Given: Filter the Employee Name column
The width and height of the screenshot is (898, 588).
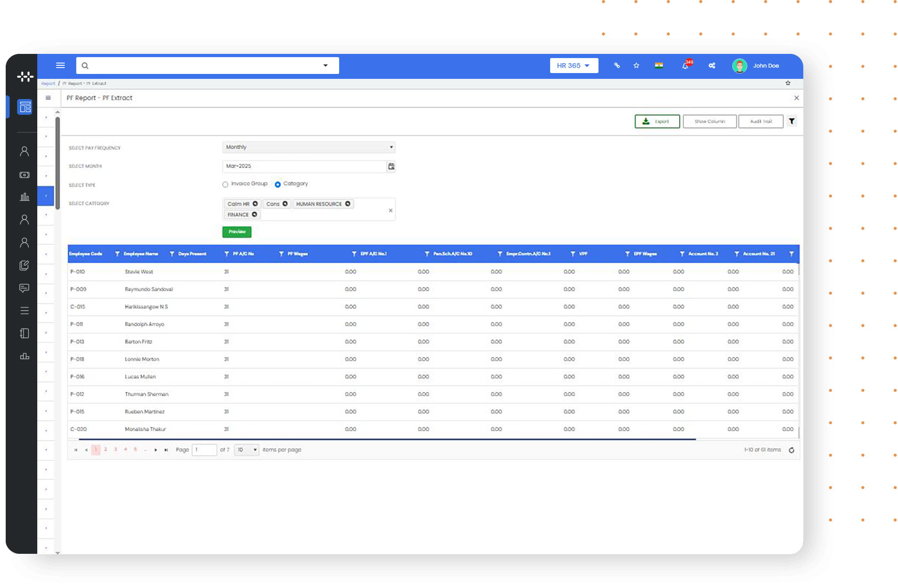Looking at the screenshot, I should (172, 254).
